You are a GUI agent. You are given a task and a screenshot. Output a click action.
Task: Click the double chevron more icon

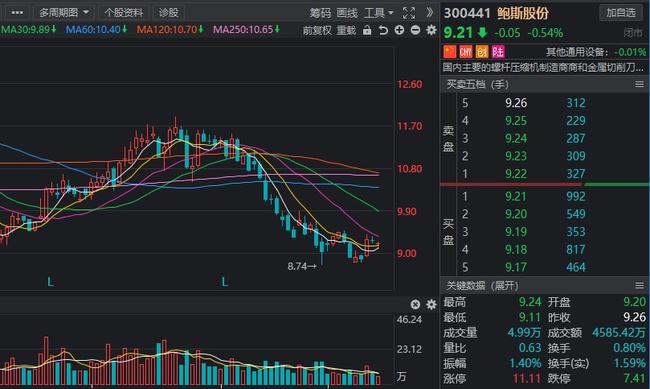pos(430,12)
